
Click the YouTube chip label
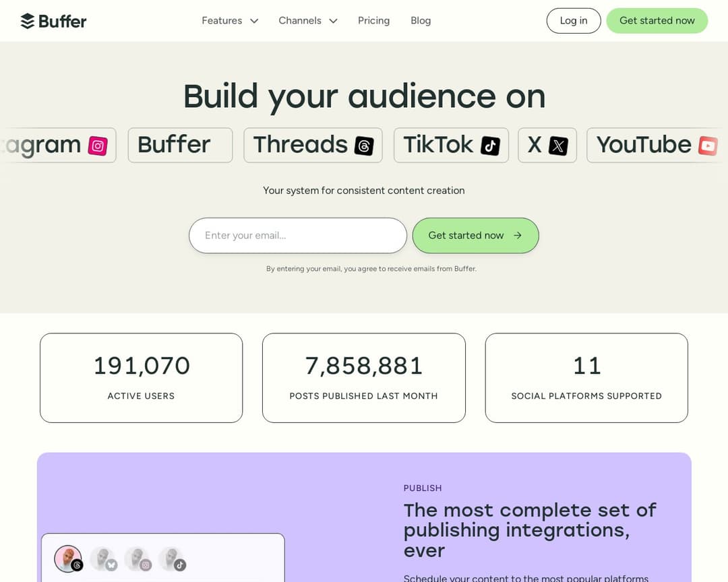[x=644, y=144]
